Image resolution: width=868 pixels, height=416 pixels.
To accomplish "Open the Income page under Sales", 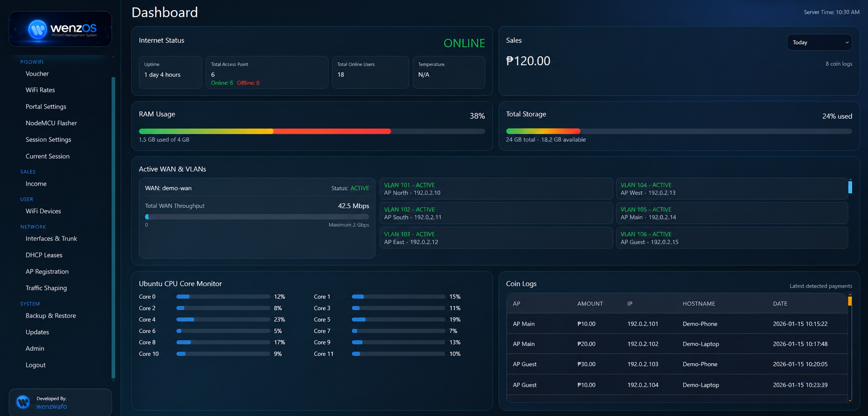I will [36, 184].
